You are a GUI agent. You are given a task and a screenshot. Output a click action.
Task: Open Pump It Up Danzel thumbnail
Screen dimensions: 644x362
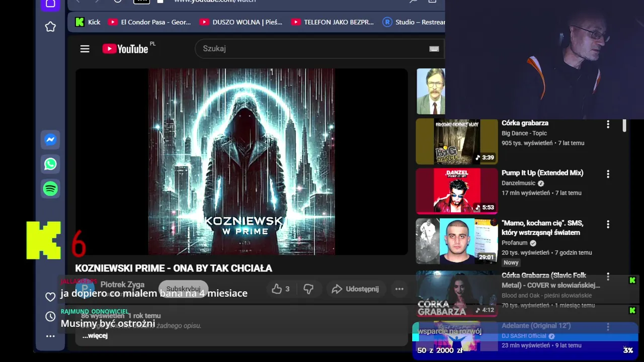tap(457, 191)
